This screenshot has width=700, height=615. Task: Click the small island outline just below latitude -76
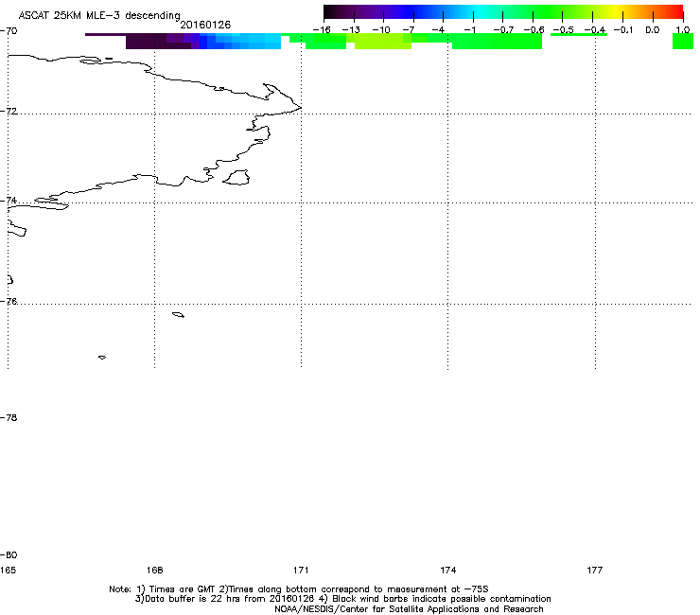(178, 315)
